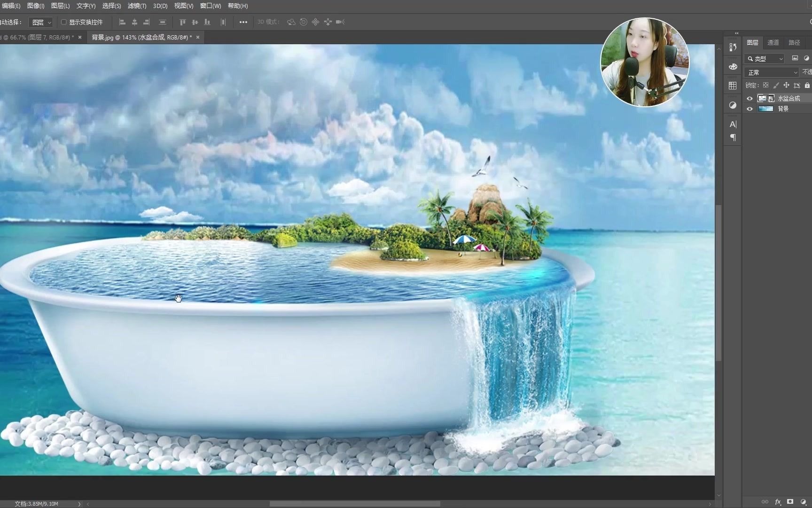
Task: Click the align vertical centers icon
Action: coord(195,22)
